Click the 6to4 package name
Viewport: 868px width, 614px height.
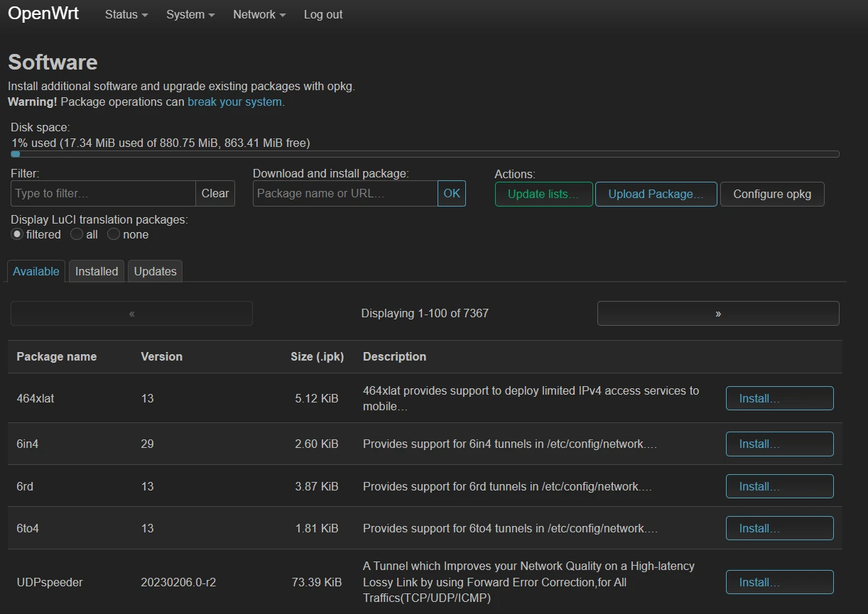tap(28, 528)
